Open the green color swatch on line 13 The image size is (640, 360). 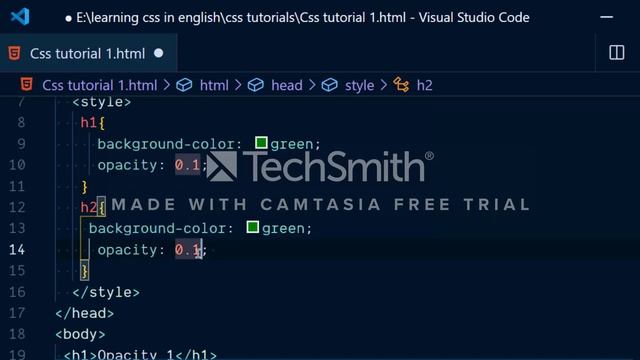253,227
